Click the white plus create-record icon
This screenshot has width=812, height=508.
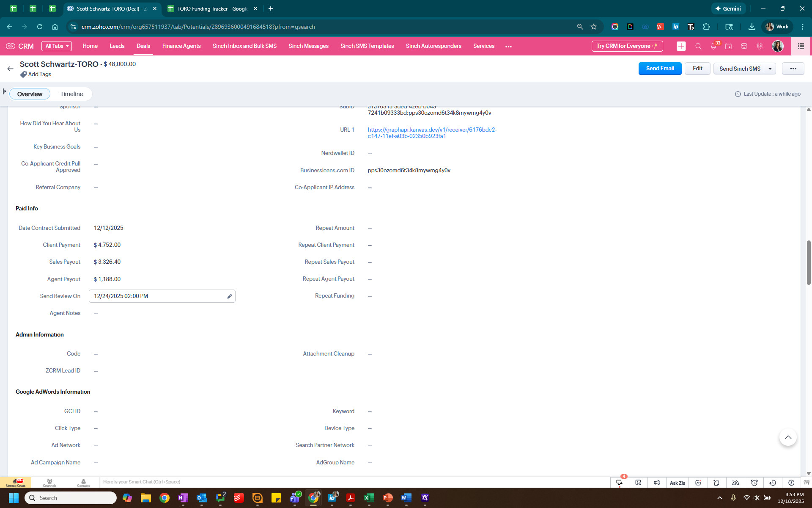(681, 46)
